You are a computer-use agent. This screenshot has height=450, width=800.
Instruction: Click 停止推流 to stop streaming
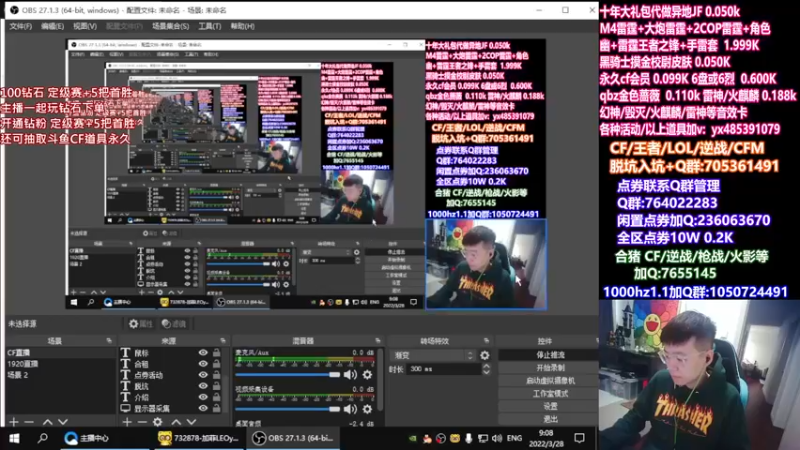click(549, 355)
